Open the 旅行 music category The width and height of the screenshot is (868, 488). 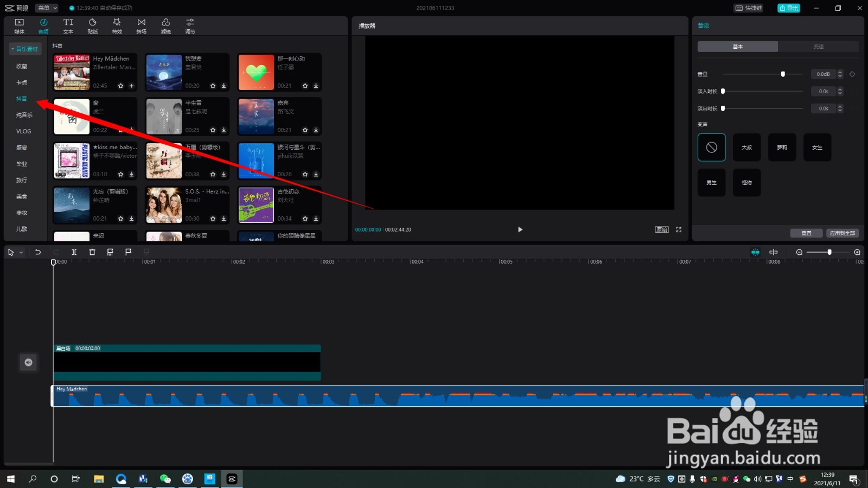22,180
